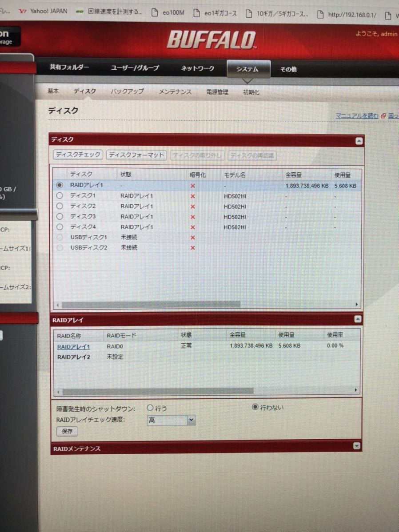Click the disk list horizontal scrollbar
The width and height of the screenshot is (399, 532).
(x=151, y=305)
